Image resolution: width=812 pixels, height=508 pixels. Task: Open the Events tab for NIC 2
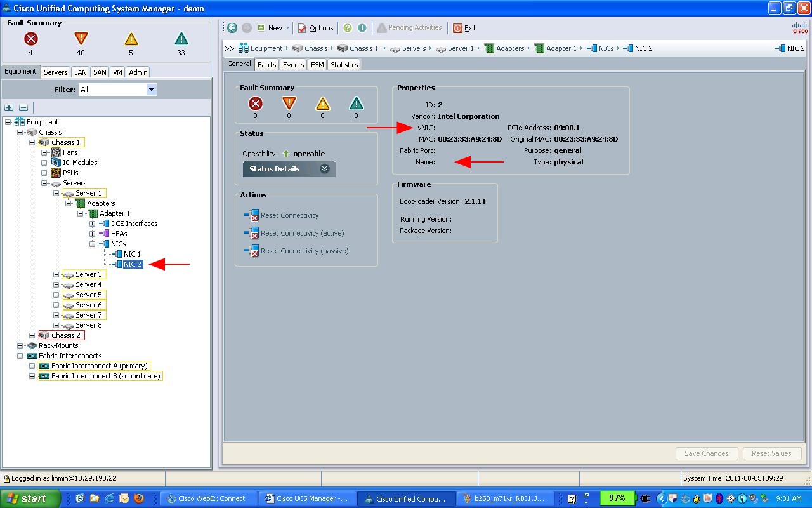(293, 65)
